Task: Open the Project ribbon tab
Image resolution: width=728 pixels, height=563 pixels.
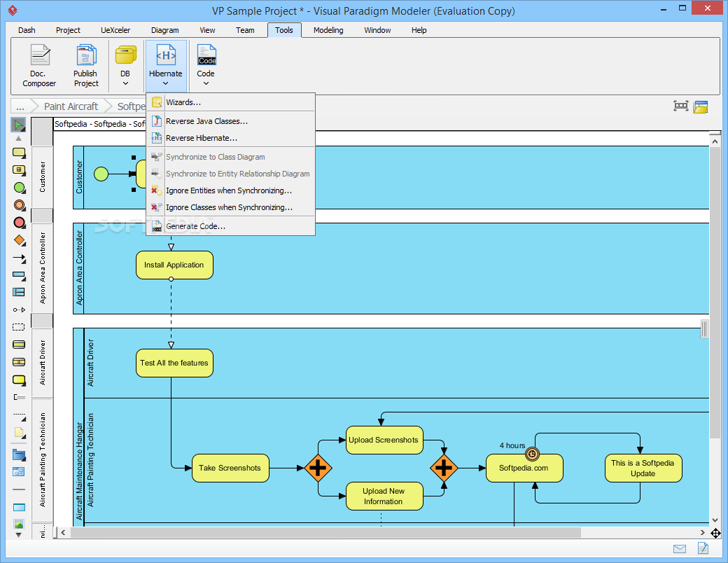Action: point(68,30)
